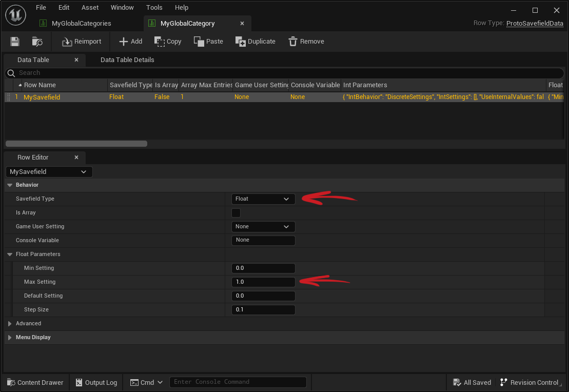
Task: Add a new row with Add button
Action: tap(130, 42)
